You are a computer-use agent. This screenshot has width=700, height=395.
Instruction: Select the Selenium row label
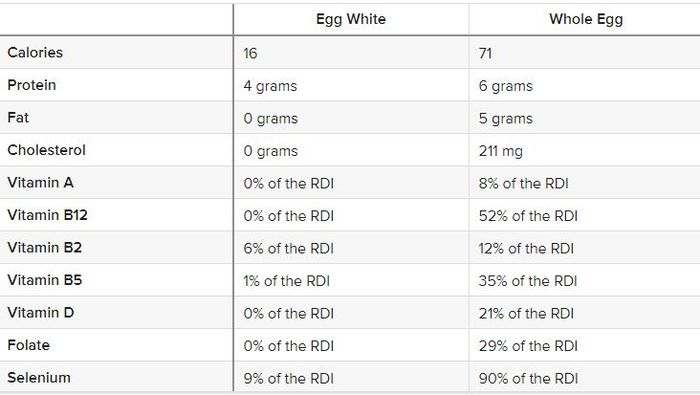pos(39,378)
